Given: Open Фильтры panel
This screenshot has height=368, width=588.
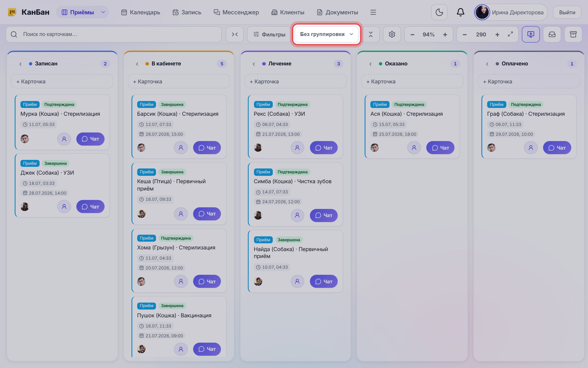Looking at the screenshot, I should click(269, 34).
